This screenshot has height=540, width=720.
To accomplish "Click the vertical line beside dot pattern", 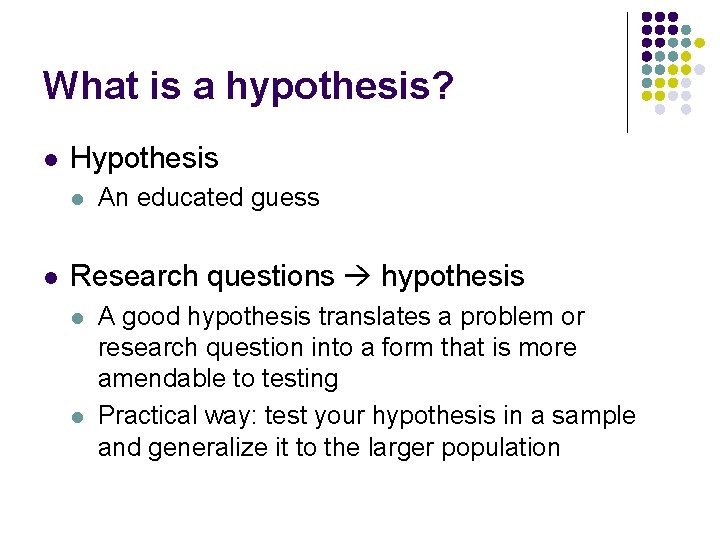I will click(628, 73).
